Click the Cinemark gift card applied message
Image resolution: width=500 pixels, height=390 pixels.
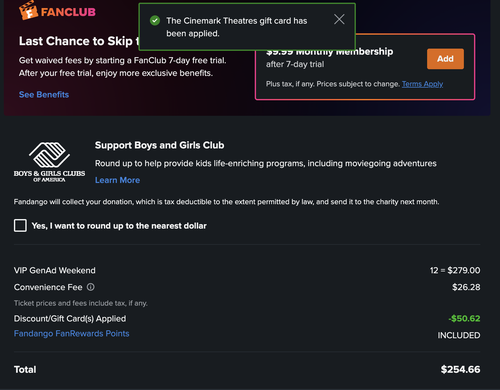click(237, 27)
